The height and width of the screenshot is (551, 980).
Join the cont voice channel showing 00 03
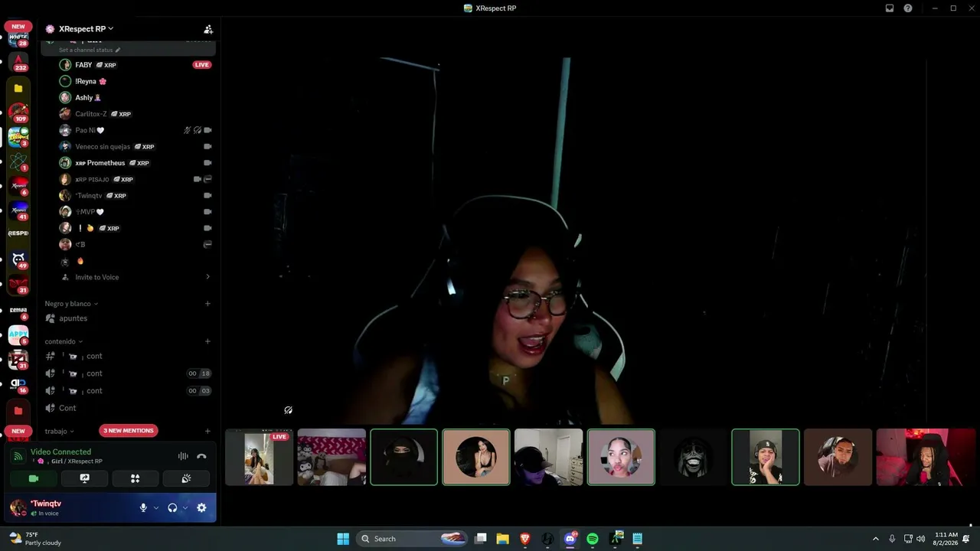129,390
